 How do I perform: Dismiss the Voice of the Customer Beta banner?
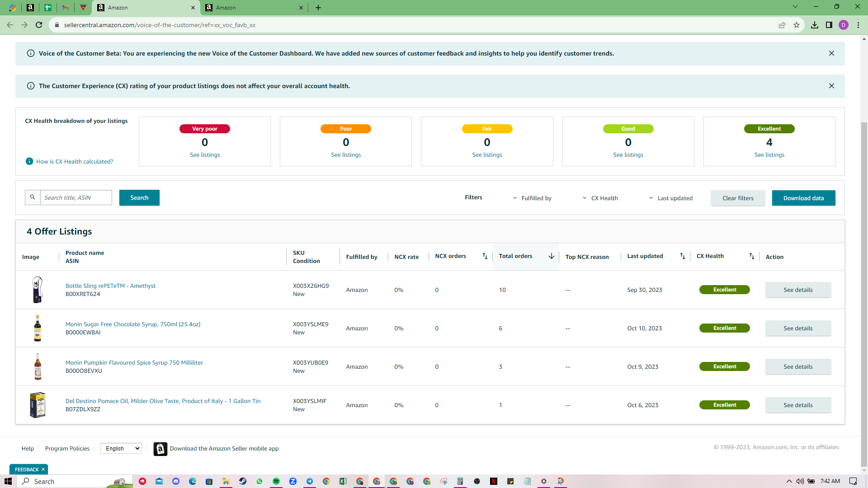pos(831,53)
